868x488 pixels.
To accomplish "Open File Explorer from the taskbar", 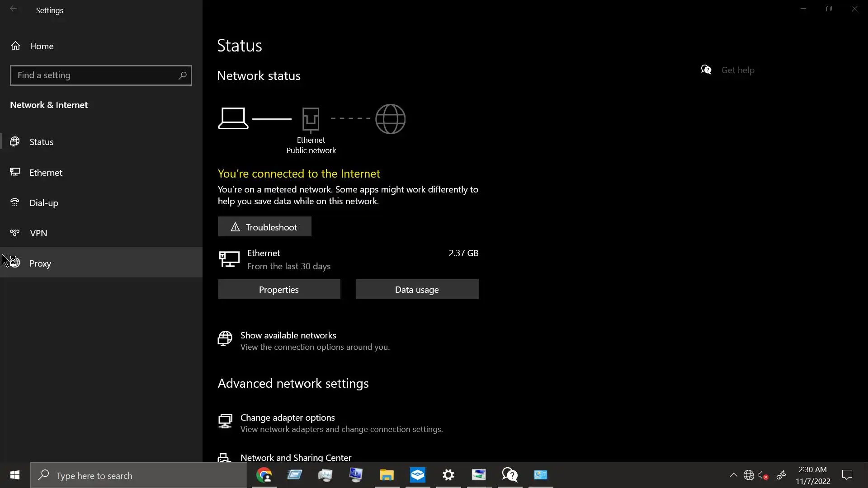I will [x=387, y=475].
